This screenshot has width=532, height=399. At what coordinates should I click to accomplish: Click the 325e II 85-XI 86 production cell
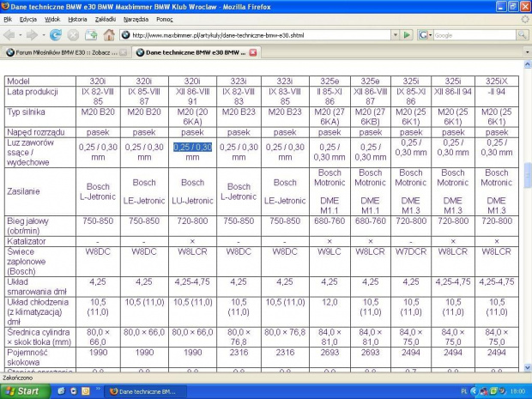(329, 96)
